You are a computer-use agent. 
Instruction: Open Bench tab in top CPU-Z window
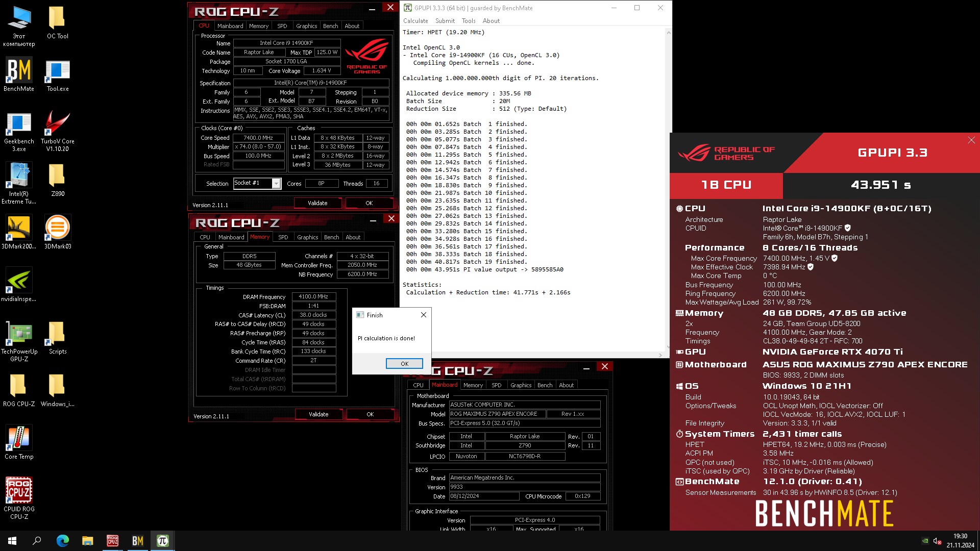point(330,26)
